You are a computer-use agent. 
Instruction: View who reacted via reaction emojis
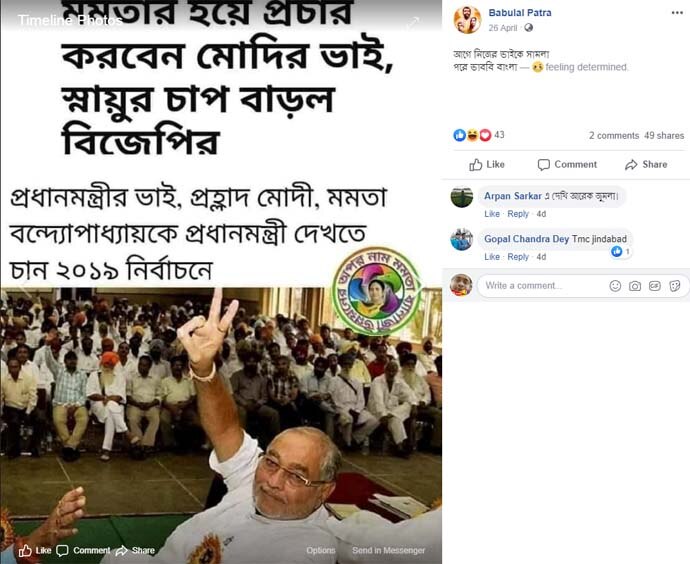coord(472,135)
